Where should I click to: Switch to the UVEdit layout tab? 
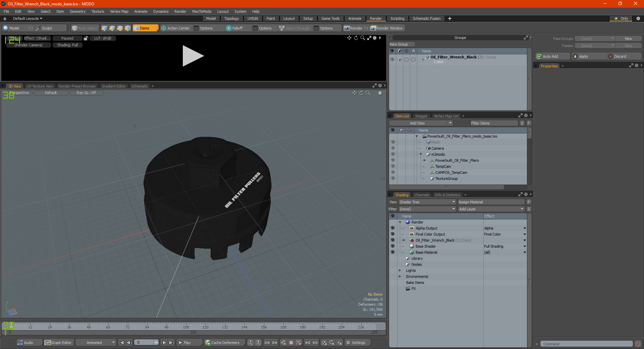(253, 18)
